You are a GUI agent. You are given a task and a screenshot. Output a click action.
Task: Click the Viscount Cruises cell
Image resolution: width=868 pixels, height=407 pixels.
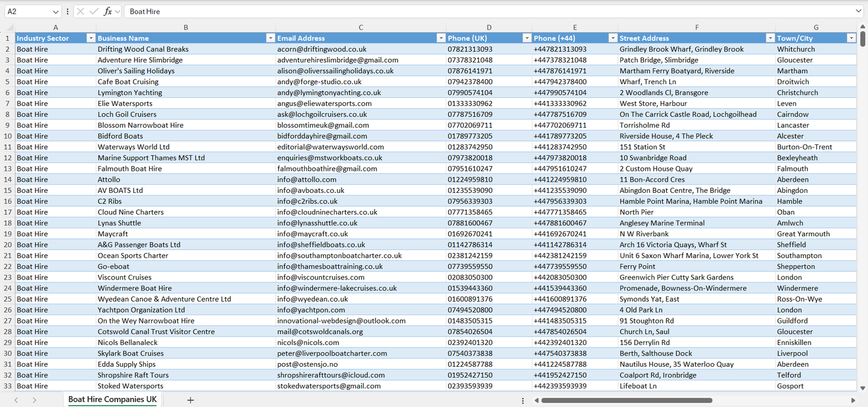point(186,277)
